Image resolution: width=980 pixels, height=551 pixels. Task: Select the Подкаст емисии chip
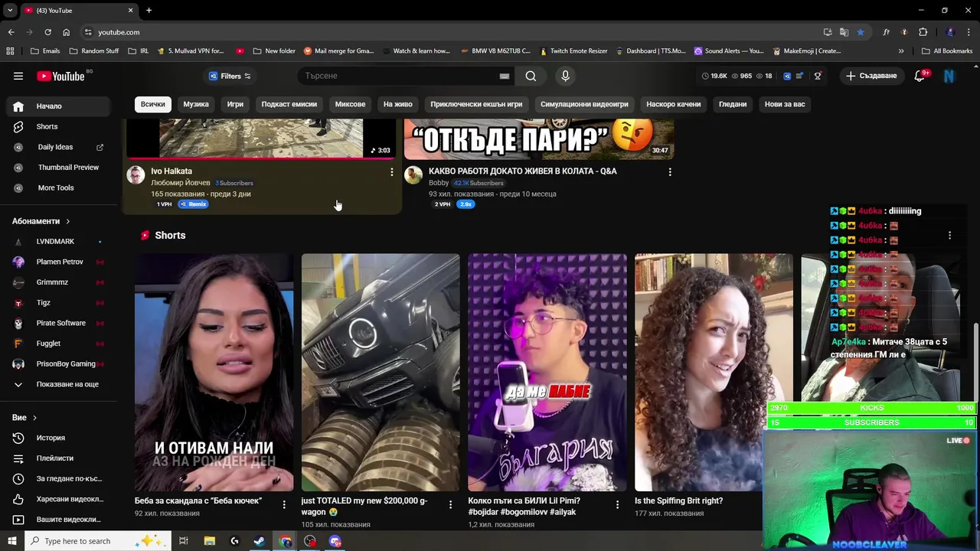tap(289, 104)
